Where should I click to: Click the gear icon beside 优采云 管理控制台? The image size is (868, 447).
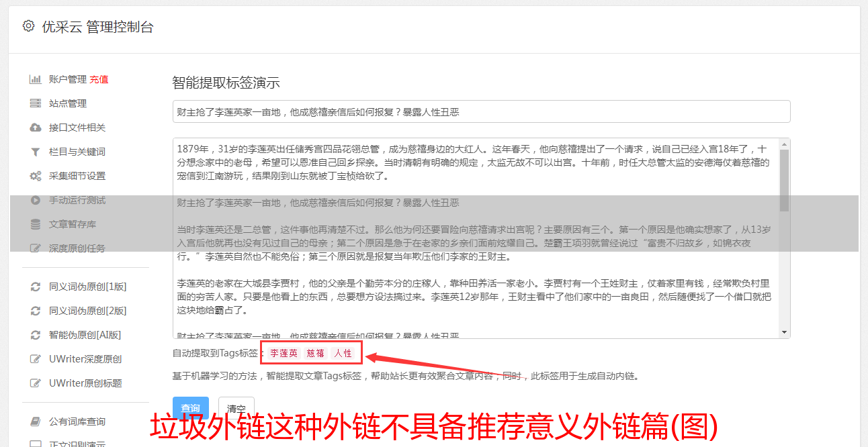tap(28, 26)
